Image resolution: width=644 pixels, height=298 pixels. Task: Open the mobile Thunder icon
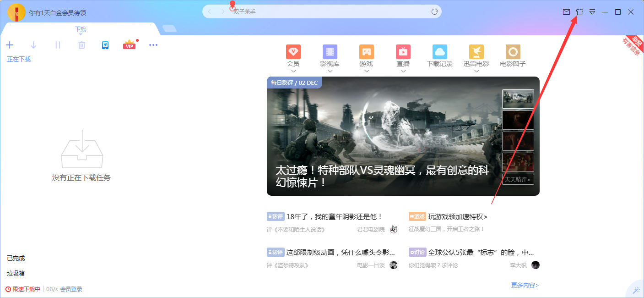click(105, 45)
